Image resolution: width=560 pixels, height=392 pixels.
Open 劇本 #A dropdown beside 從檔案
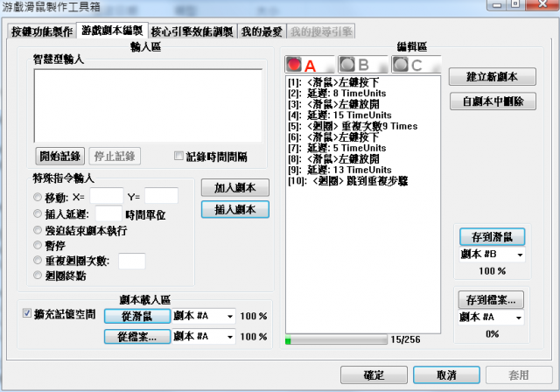[x=204, y=336]
